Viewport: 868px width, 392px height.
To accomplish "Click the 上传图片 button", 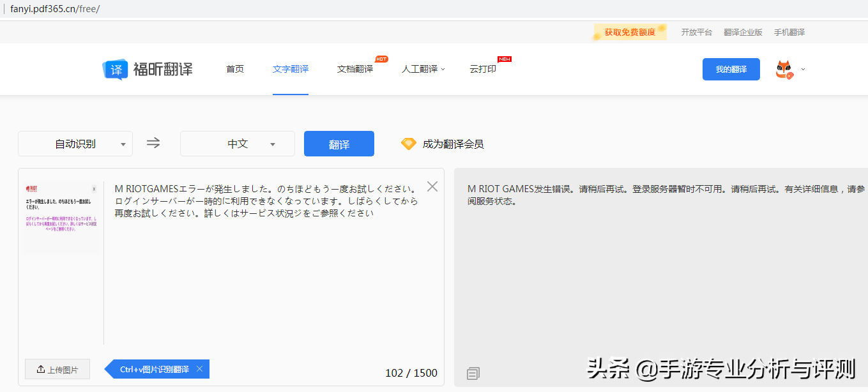I will pyautogui.click(x=57, y=369).
